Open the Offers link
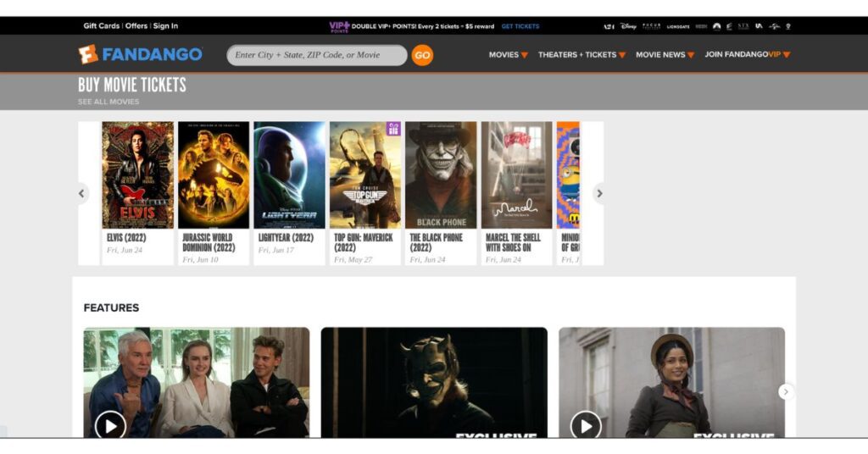The height and width of the screenshot is (454, 868). 136,26
